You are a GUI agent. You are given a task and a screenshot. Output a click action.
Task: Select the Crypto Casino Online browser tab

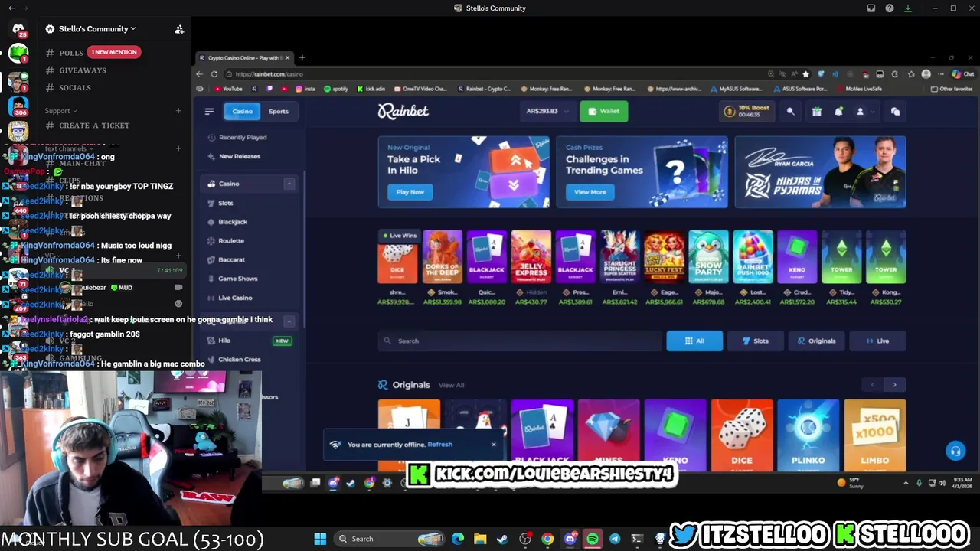coord(243,57)
